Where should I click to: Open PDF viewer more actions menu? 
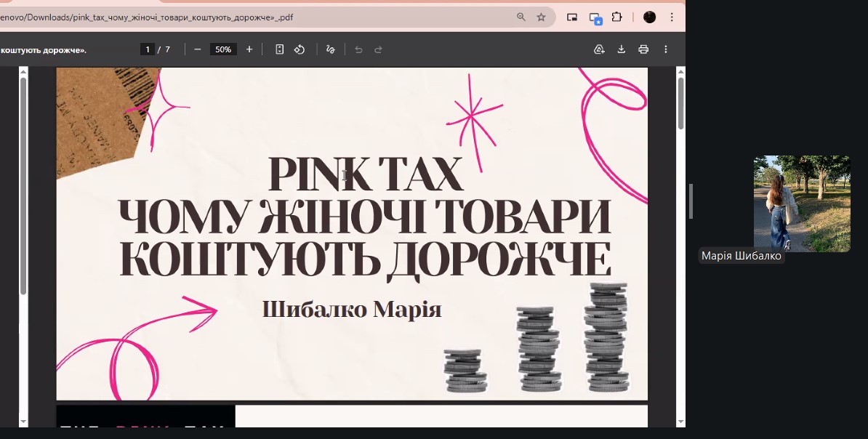(x=666, y=49)
